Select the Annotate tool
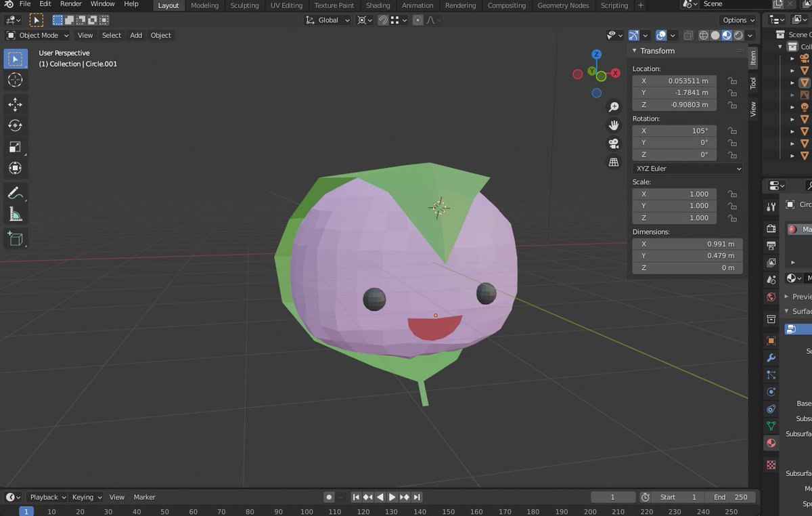 tap(16, 193)
